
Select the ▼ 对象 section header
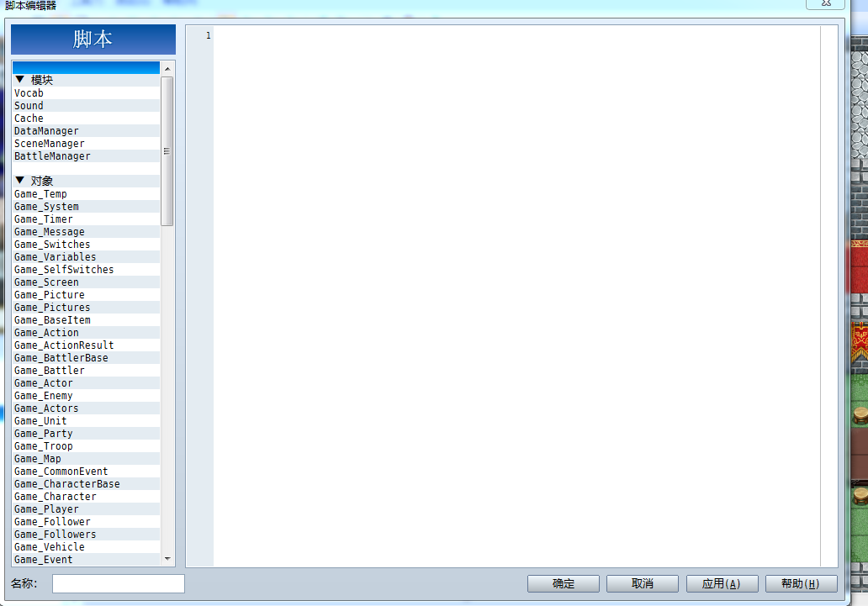pyautogui.click(x=86, y=181)
